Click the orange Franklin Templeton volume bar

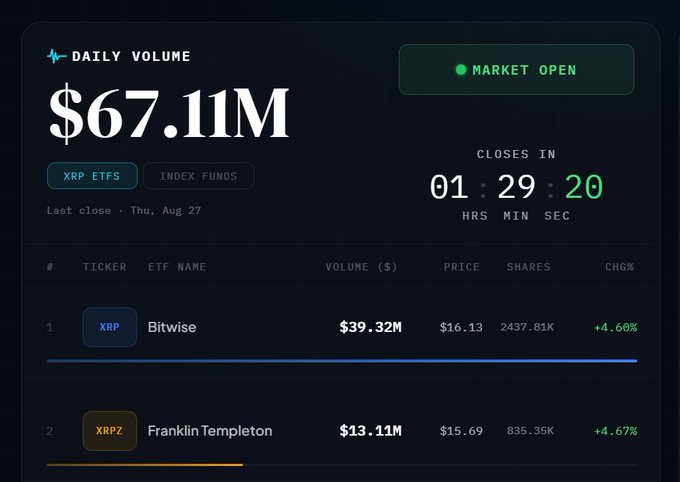[144, 465]
